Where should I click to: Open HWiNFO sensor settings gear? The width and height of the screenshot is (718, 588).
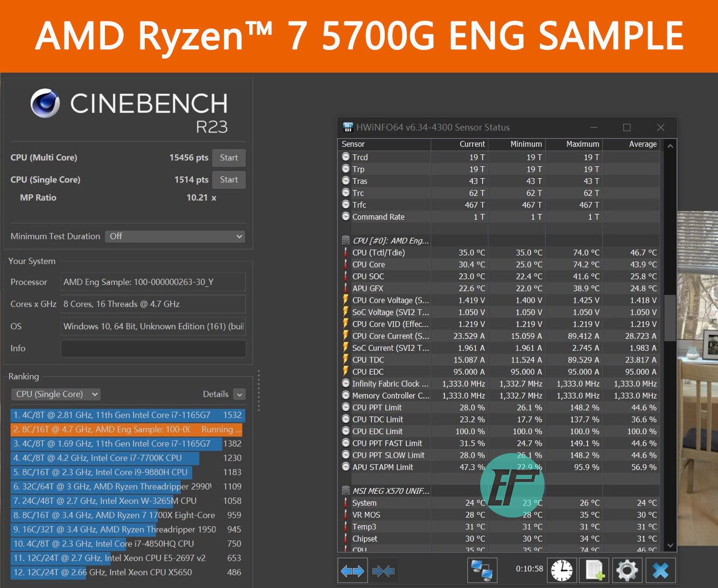pos(627,570)
